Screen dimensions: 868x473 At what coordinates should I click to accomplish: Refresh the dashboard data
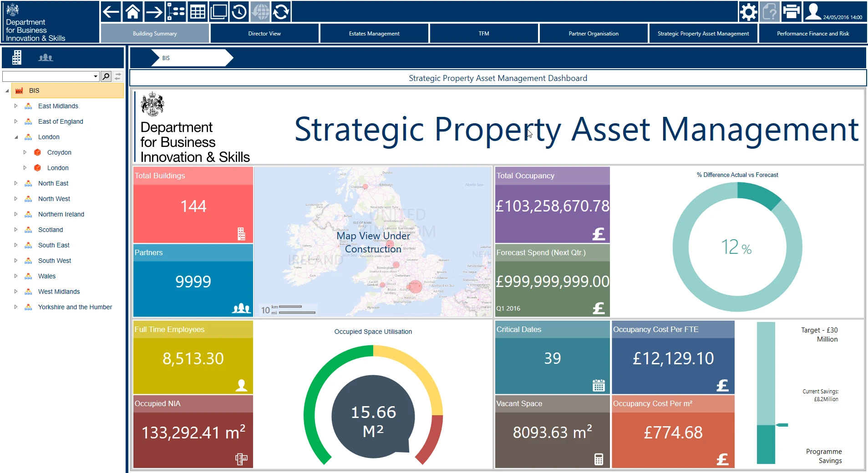click(282, 11)
